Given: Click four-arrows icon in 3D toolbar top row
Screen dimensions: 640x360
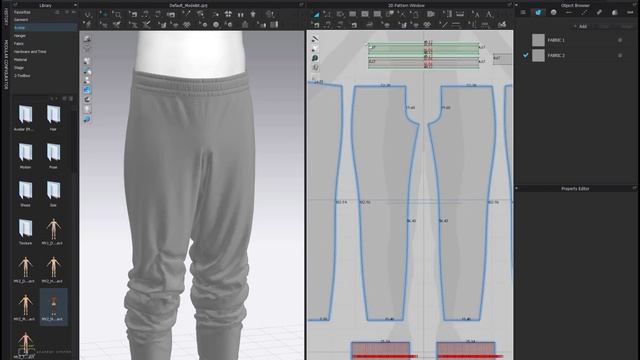Looking at the screenshot, I should click(229, 15).
